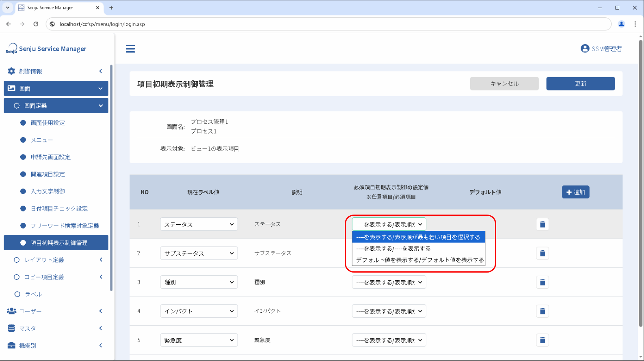Delete row 3 種別 with trash icon
Screen dimensions: 644x361
tap(542, 282)
